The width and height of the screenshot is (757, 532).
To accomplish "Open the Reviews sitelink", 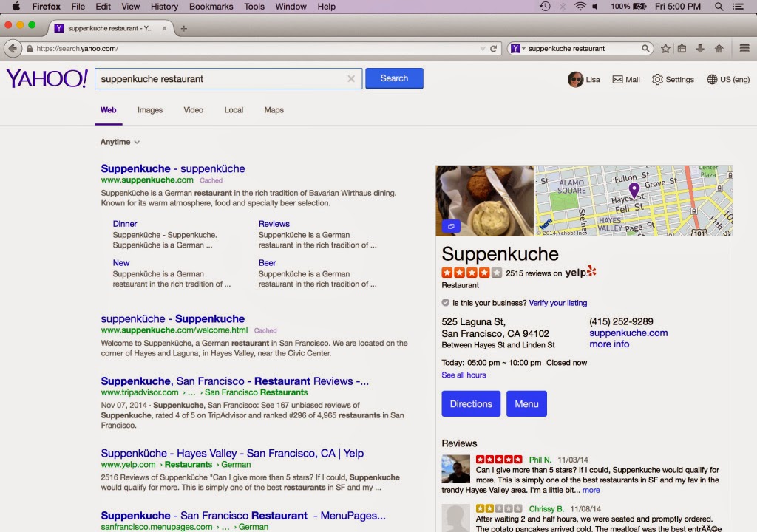I will click(274, 224).
